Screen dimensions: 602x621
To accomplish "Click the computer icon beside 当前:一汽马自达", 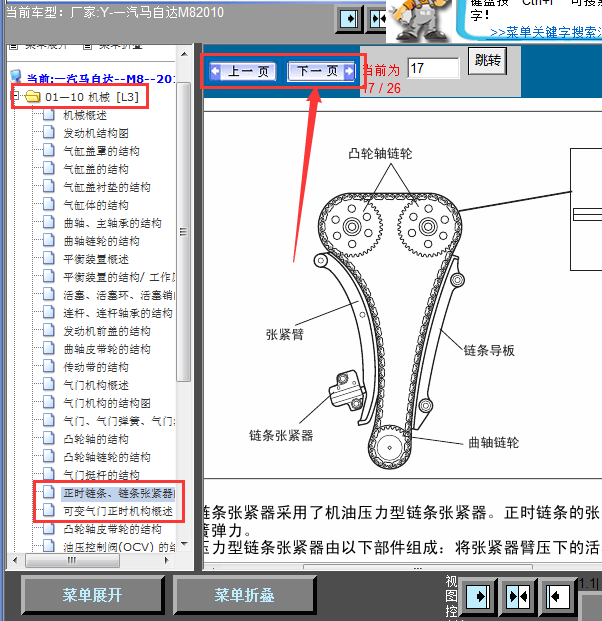I will click(x=16, y=76).
